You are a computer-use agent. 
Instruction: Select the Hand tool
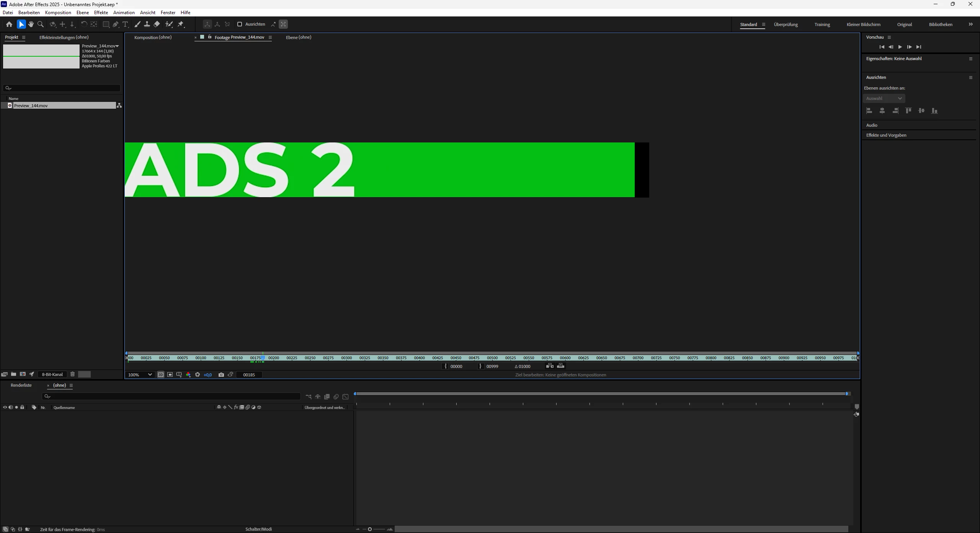[x=31, y=24]
